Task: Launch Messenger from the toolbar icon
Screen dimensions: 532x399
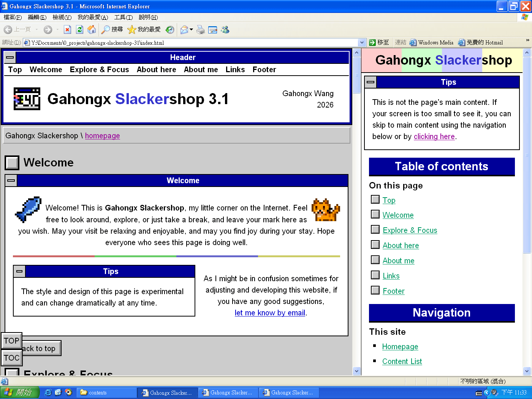Action: click(x=225, y=30)
